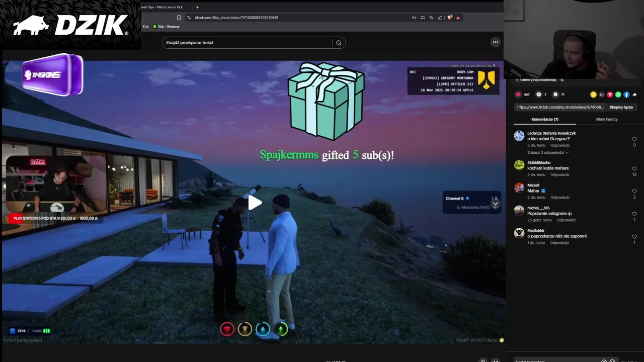Screen dimensions: 644x362
Task: Click the red heart health HUD icon
Action: [227, 329]
